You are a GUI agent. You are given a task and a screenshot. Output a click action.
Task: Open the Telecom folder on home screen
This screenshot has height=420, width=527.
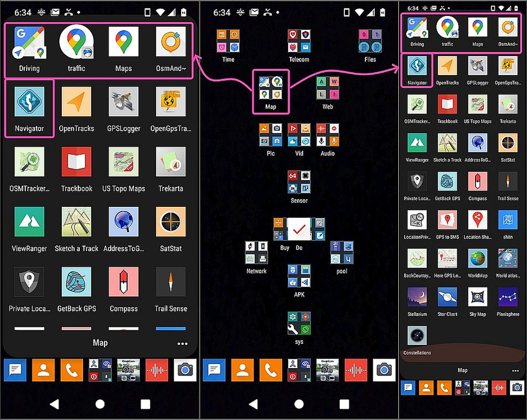299,41
